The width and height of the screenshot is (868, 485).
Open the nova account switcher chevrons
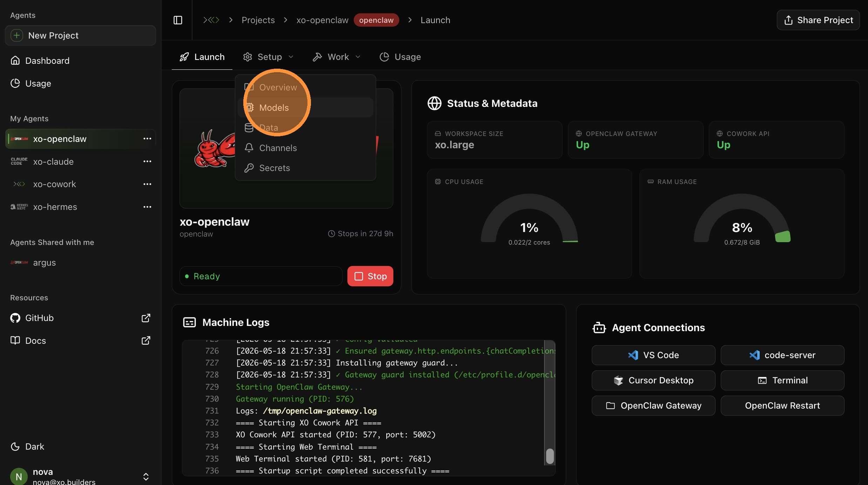pyautogui.click(x=146, y=477)
